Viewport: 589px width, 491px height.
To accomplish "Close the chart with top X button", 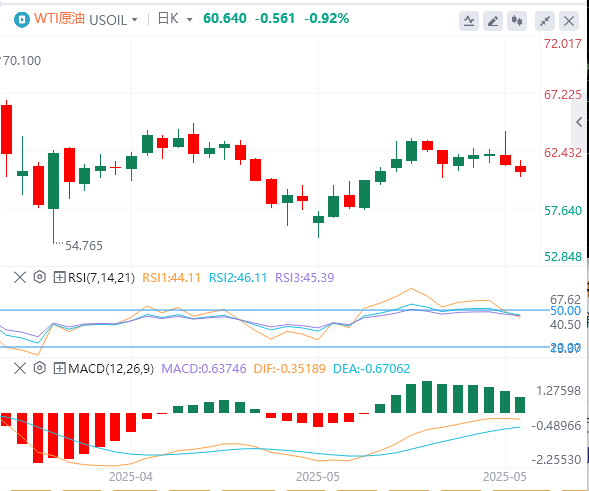I will click(x=569, y=21).
